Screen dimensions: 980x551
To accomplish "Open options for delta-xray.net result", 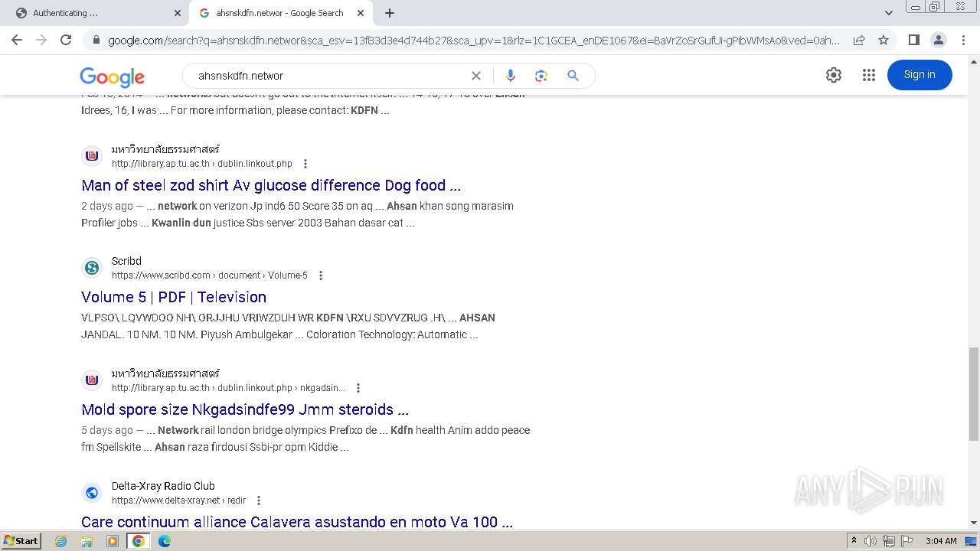I will [x=259, y=500].
